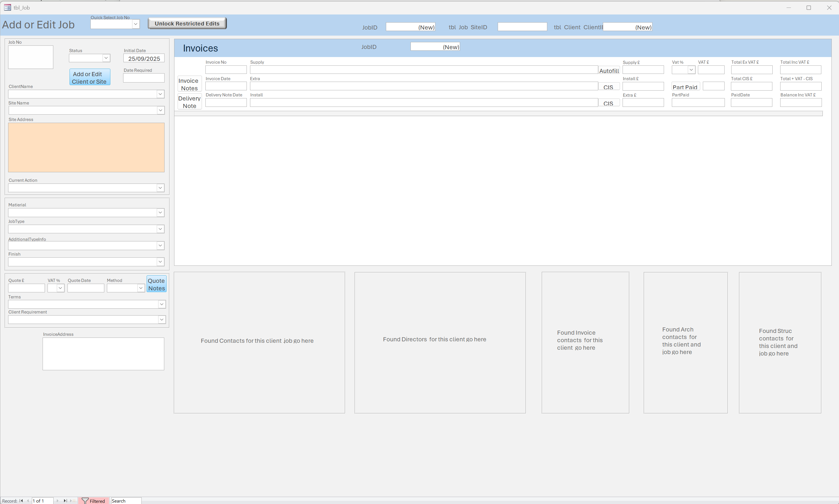The image size is (839, 504).
Task: Click the previous record arrow
Action: click(28, 501)
